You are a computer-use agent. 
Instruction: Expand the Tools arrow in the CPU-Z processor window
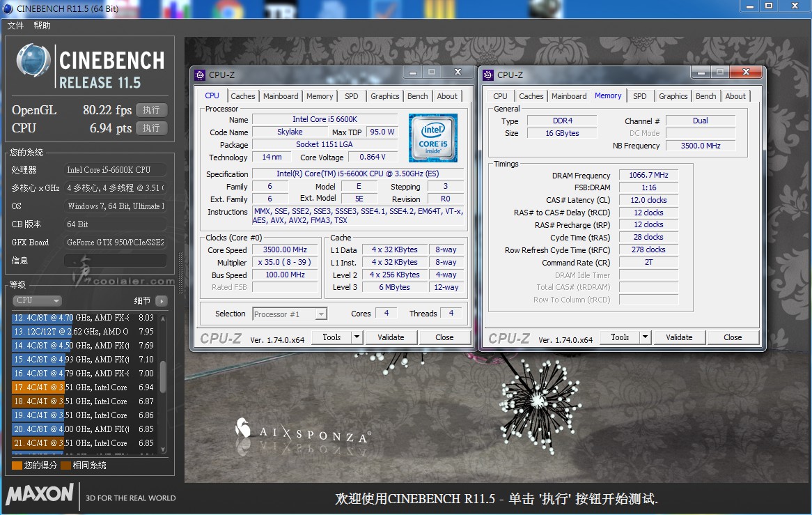click(357, 337)
